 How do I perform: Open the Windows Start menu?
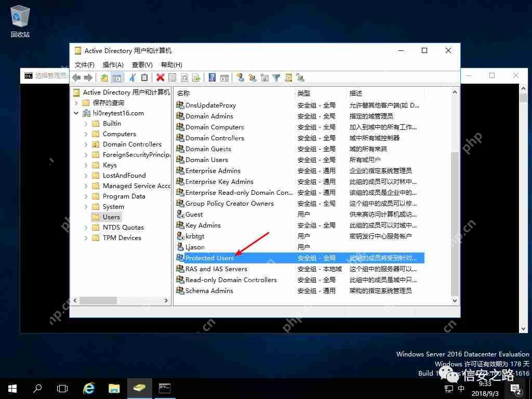[x=12, y=389]
